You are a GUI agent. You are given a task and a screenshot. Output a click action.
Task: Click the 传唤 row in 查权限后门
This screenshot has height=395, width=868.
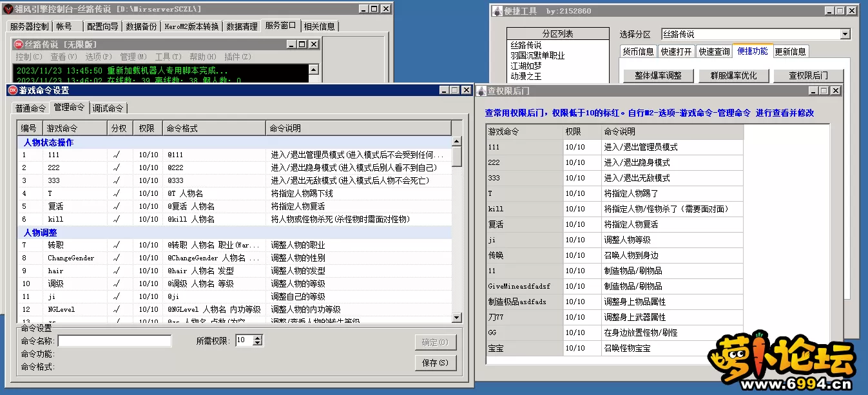[x=614, y=255]
